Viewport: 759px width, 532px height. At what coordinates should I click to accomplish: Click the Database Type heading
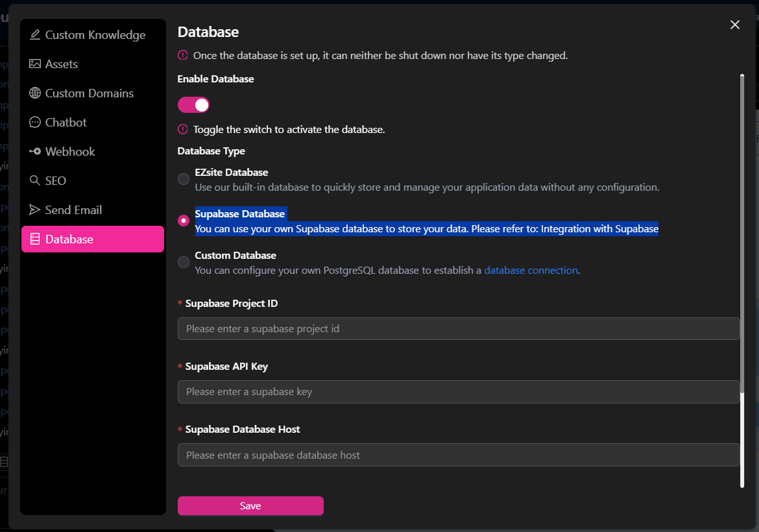[211, 151]
